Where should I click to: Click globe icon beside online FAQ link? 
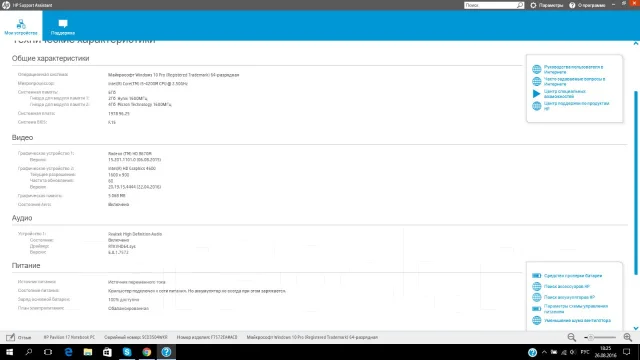point(536,82)
